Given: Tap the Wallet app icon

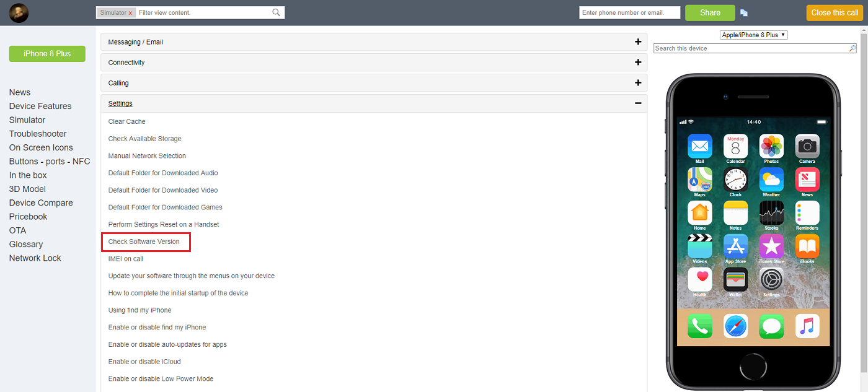Looking at the screenshot, I should [x=736, y=279].
